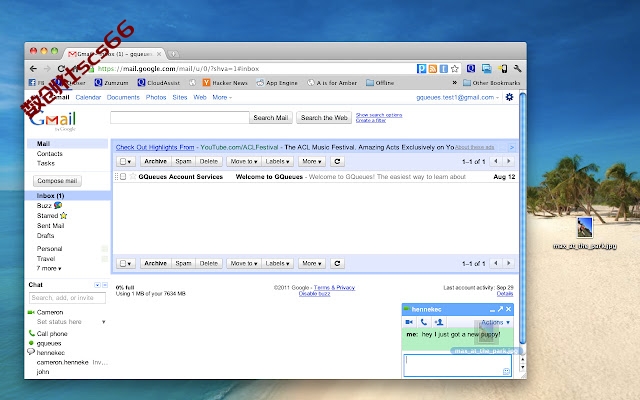The image size is (640, 400).
Task: Open Calendar in the Google top bar
Action: pyautogui.click(x=88, y=97)
